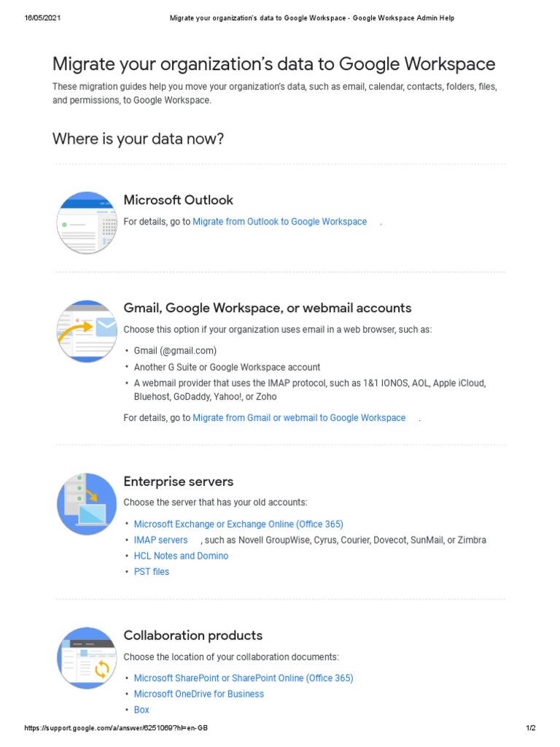Follow the IMAP servers link

click(160, 540)
